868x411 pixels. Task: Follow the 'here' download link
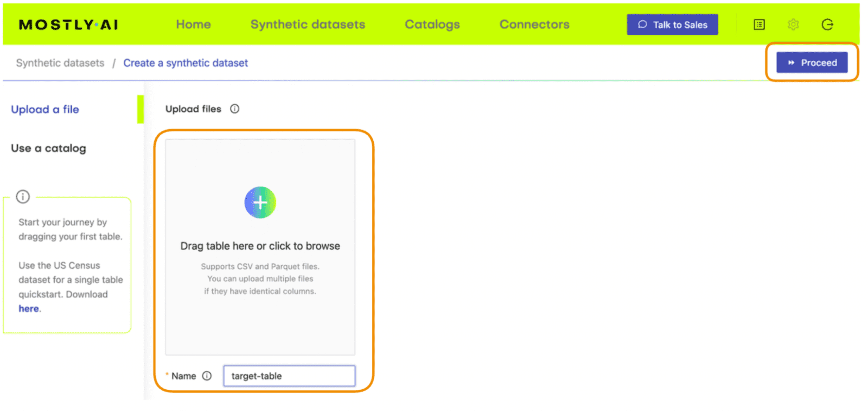coord(29,308)
